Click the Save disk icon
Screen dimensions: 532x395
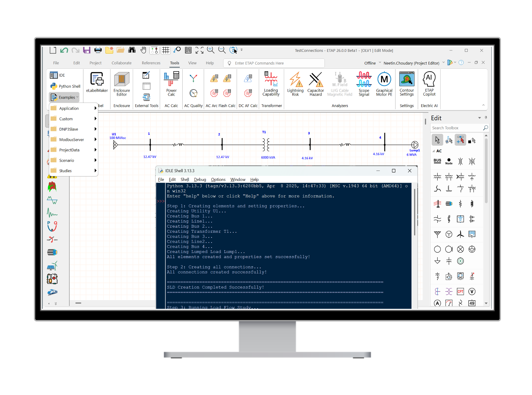click(87, 50)
